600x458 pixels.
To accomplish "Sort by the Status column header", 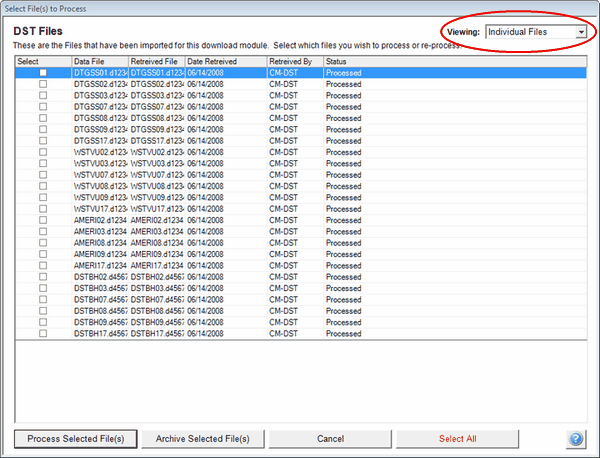I will (x=455, y=62).
